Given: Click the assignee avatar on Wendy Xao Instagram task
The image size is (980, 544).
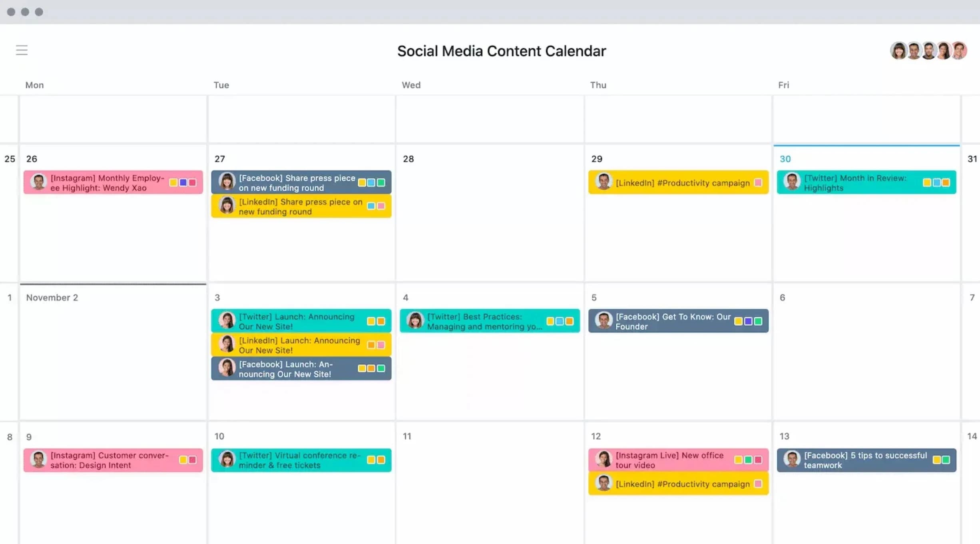Looking at the screenshot, I should [38, 182].
